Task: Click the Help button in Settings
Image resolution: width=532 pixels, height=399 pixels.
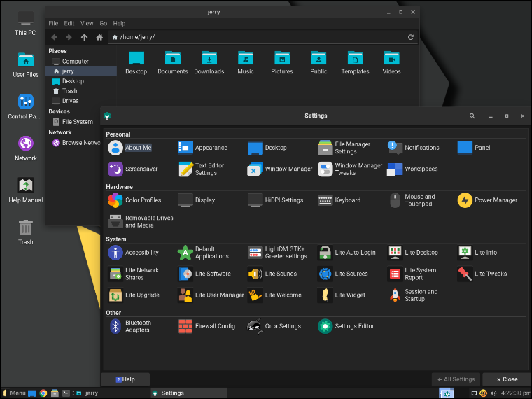Action: point(125,379)
